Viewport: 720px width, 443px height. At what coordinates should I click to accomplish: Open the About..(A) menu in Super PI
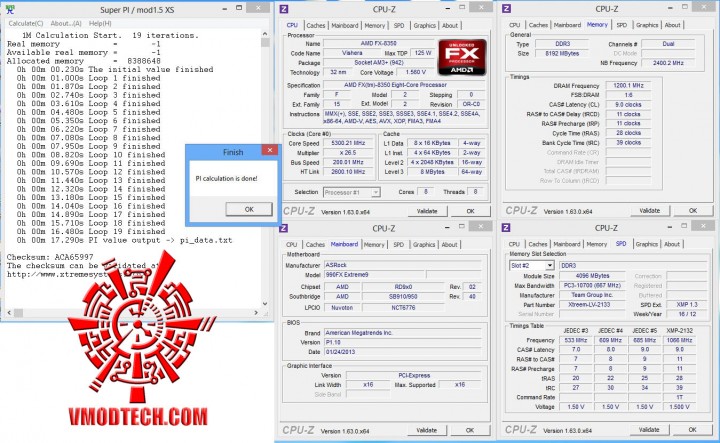(x=66, y=23)
